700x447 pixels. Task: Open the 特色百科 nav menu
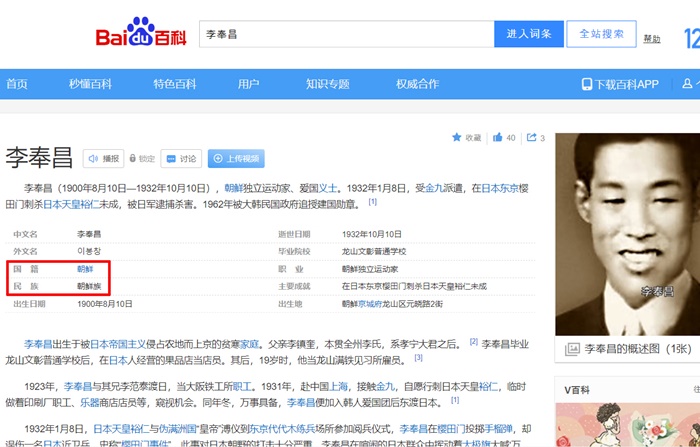(175, 84)
